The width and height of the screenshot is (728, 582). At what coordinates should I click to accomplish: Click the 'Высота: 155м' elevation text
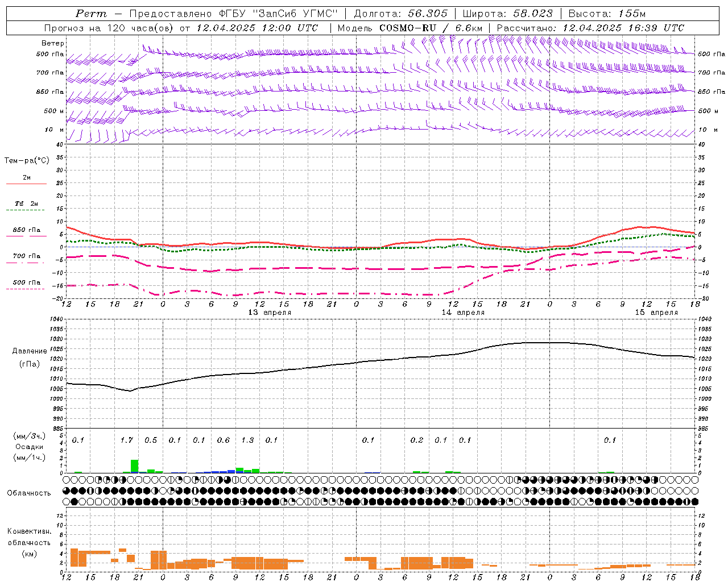(607, 14)
